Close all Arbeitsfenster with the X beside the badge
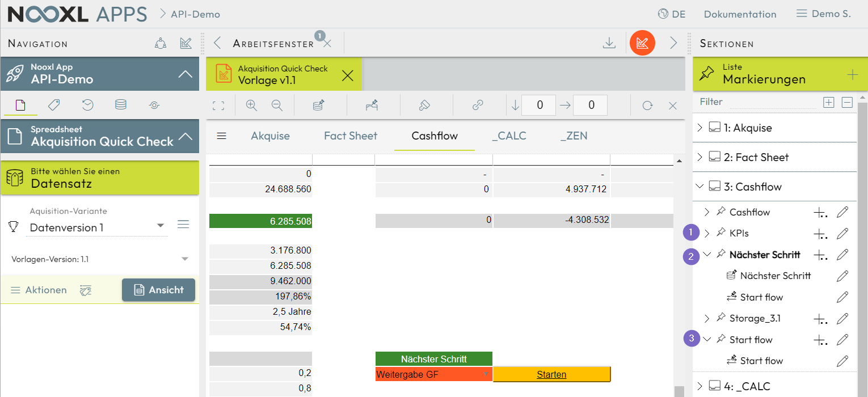Viewport: 868px width, 397px height. (x=327, y=44)
